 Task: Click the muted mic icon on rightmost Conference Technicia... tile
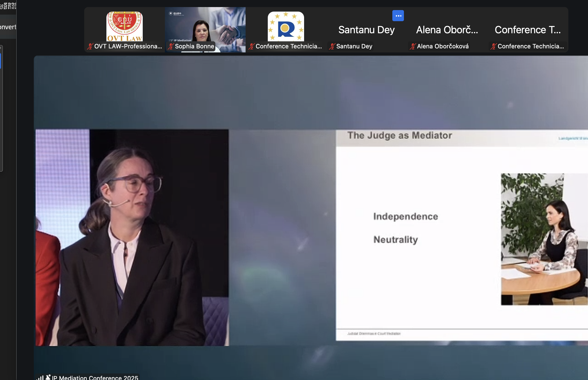coord(493,46)
